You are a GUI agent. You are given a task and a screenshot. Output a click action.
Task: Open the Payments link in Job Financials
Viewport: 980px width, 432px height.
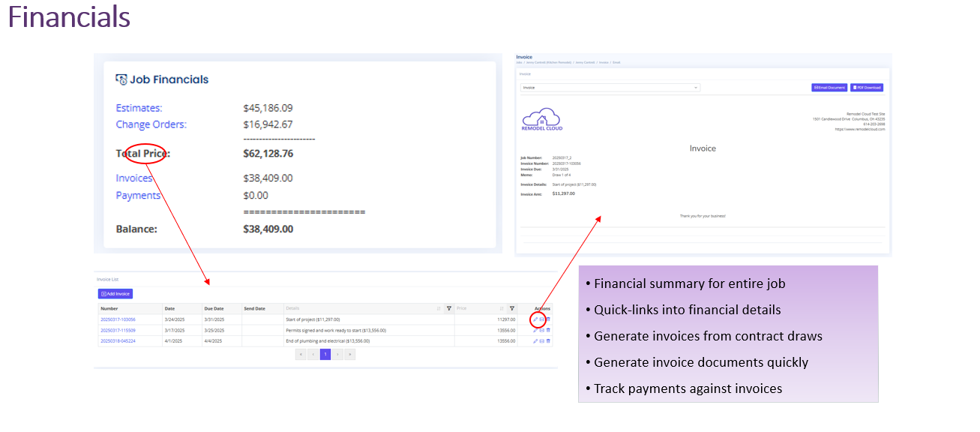point(138,196)
